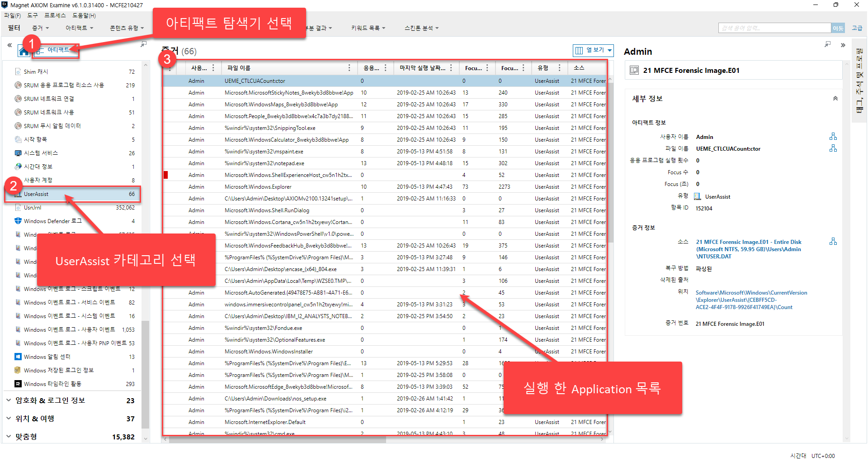Pin the left artifact panel

click(x=143, y=44)
